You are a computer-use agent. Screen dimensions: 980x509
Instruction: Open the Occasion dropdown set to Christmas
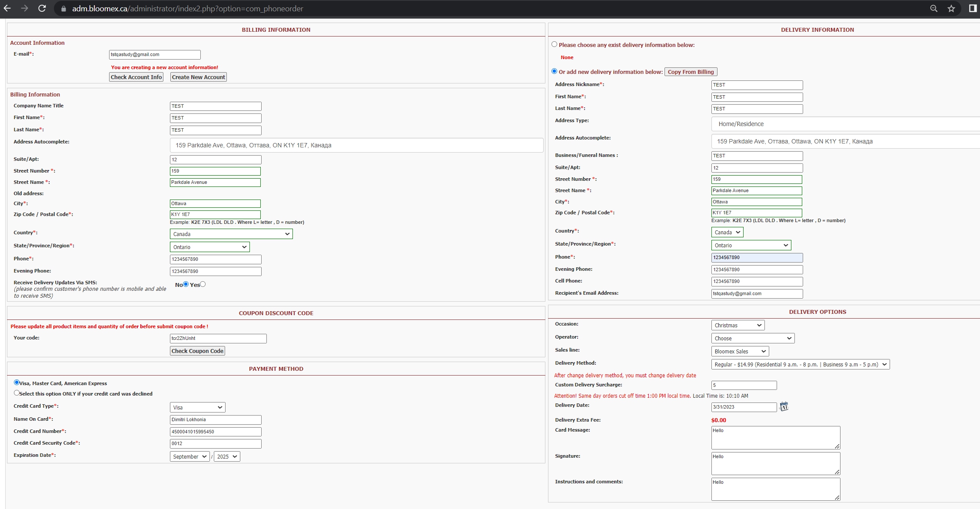(x=738, y=325)
